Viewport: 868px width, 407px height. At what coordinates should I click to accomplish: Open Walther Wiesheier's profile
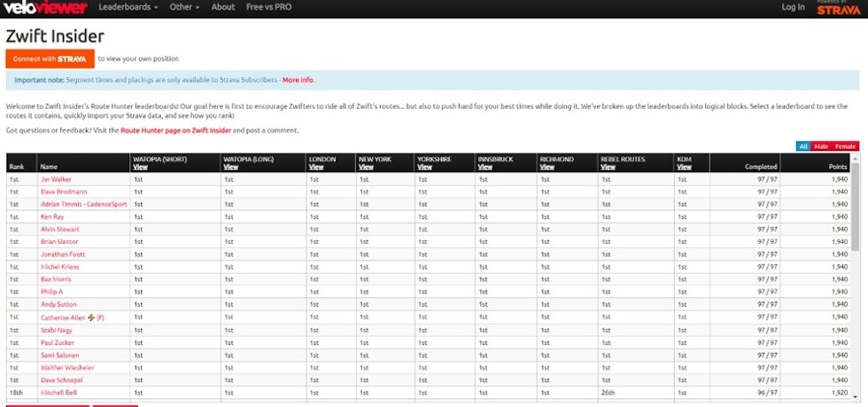(67, 368)
